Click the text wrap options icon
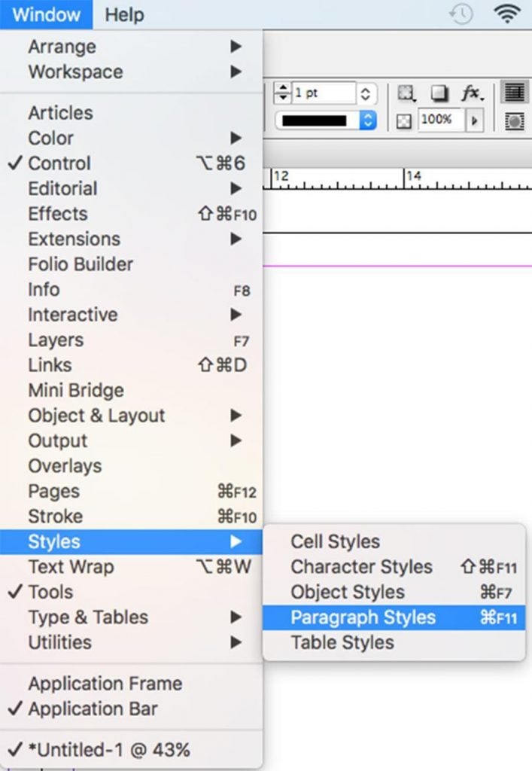The height and width of the screenshot is (771, 532). pos(515,92)
